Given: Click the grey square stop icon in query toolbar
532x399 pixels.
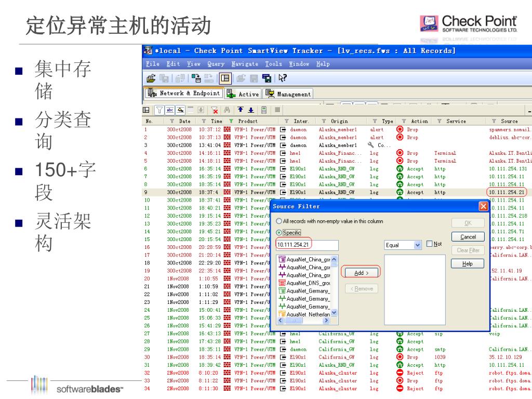Looking at the screenshot, I should coord(277,110).
